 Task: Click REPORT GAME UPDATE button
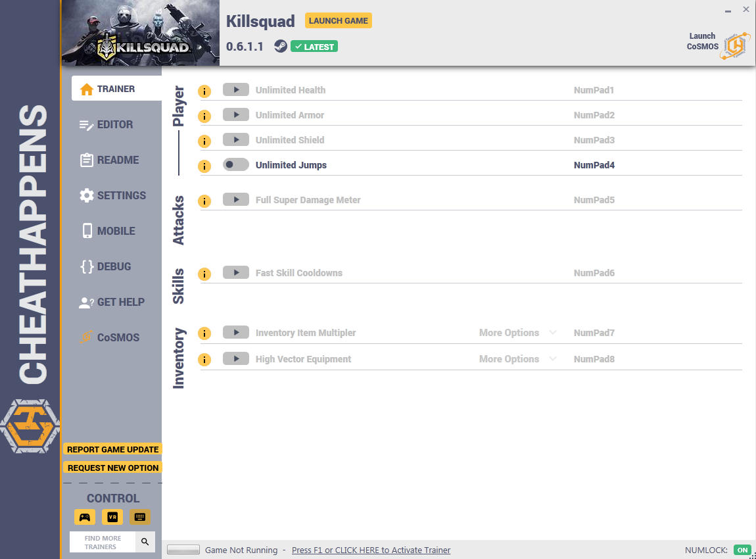coord(113,449)
